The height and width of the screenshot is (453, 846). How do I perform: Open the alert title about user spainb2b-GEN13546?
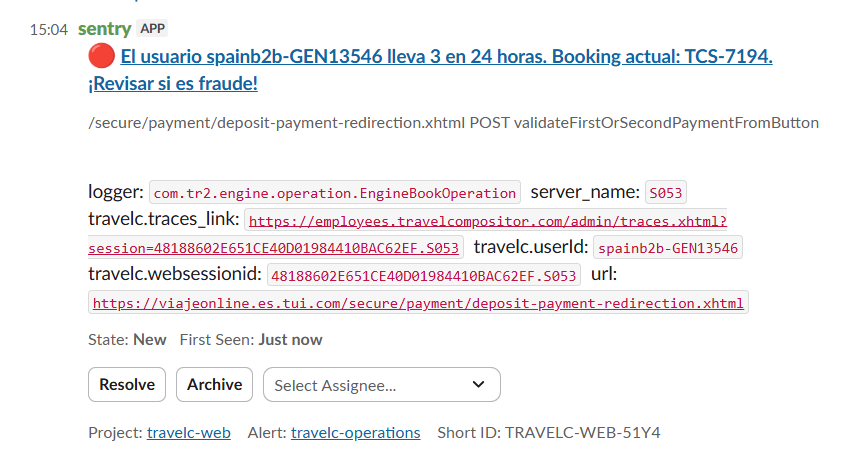click(446, 57)
